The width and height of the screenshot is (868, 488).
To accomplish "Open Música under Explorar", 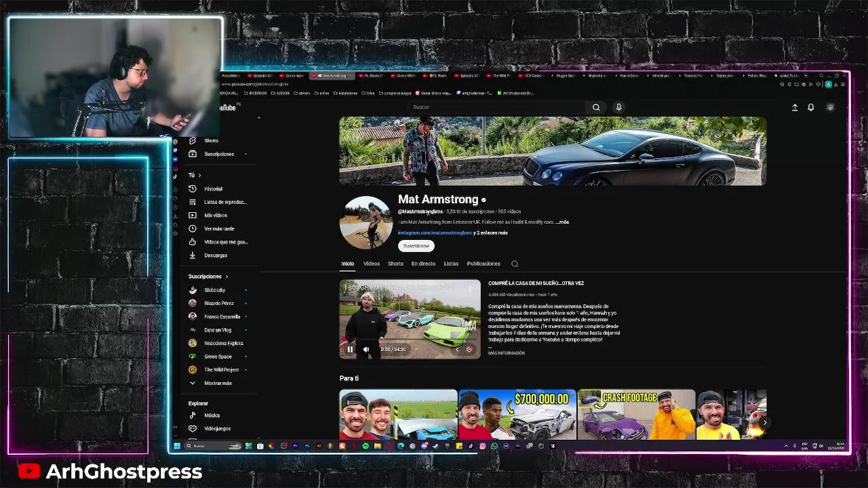I will click(x=212, y=415).
